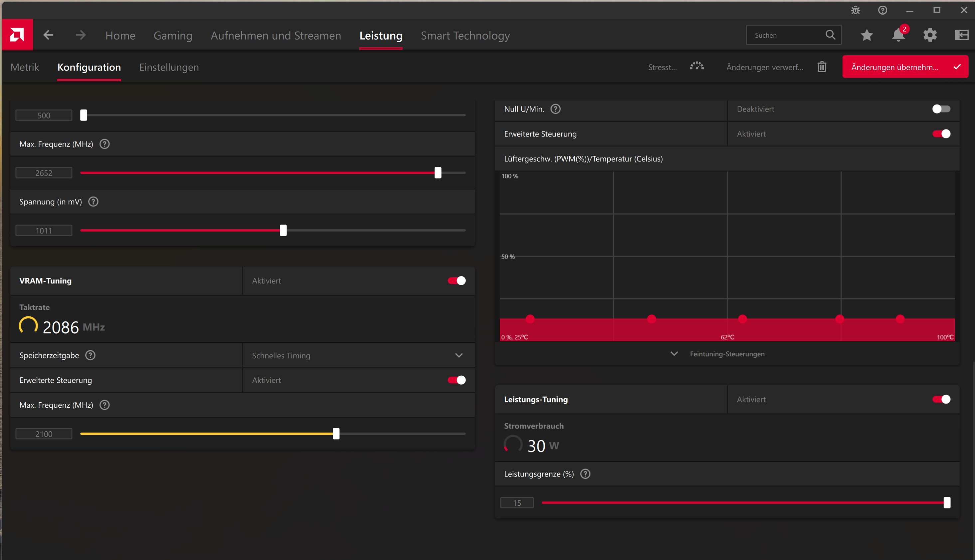Go back with the left arrow
This screenshot has height=560, width=975.
coord(49,35)
